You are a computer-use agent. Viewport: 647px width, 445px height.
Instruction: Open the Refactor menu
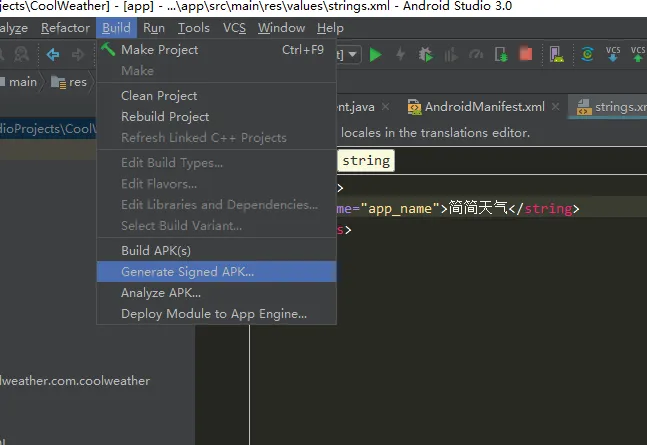tap(65, 28)
